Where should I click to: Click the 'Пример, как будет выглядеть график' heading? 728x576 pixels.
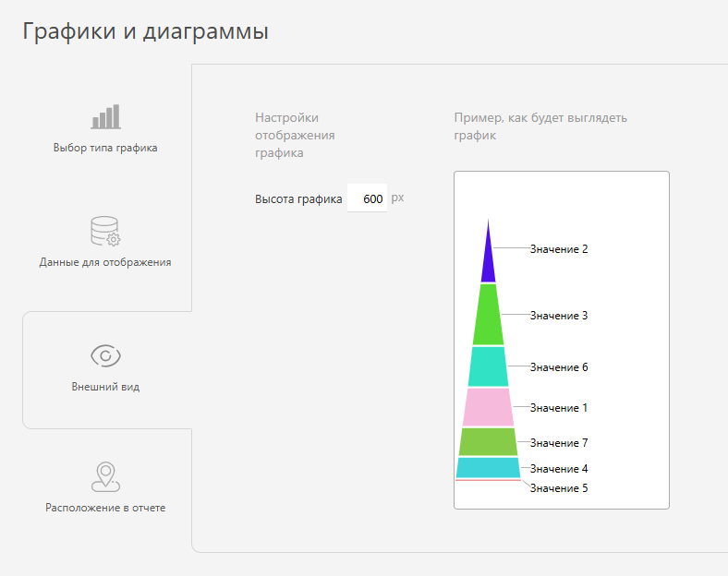click(540, 126)
